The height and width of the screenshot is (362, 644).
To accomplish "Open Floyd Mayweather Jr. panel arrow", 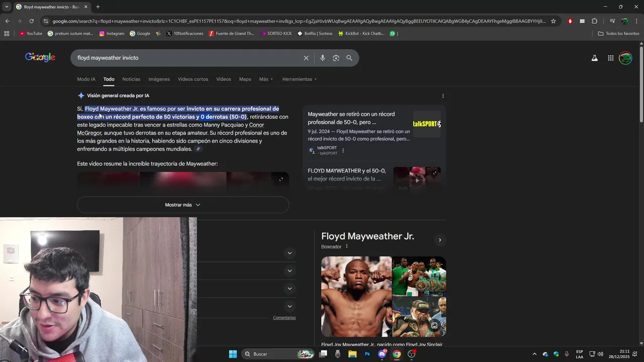I will (x=440, y=240).
